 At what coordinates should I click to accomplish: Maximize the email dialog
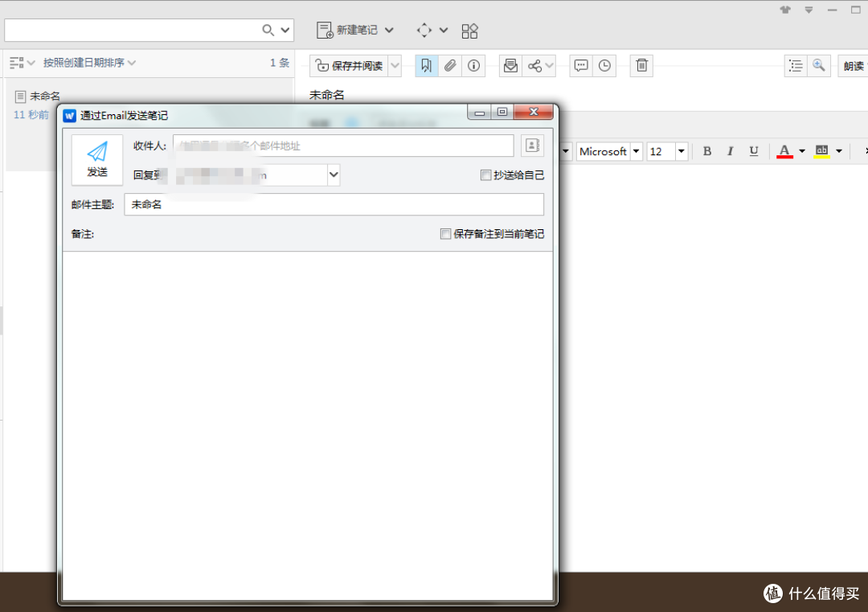click(502, 113)
